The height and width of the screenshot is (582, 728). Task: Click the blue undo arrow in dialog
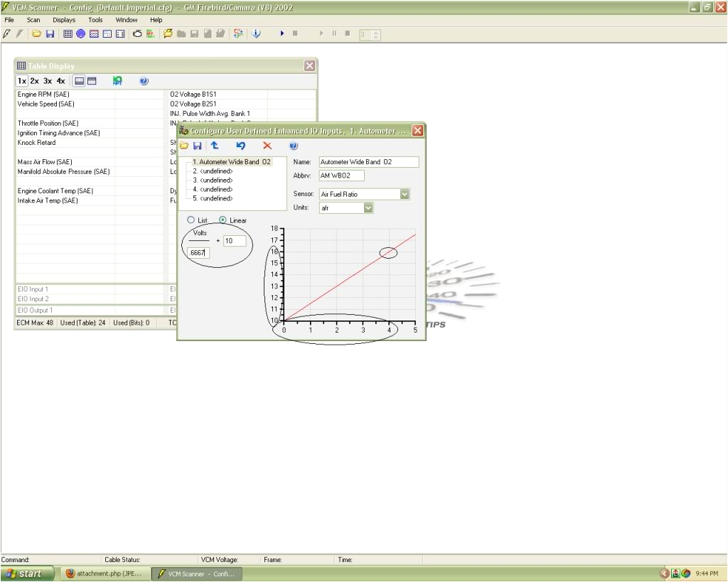point(241,146)
